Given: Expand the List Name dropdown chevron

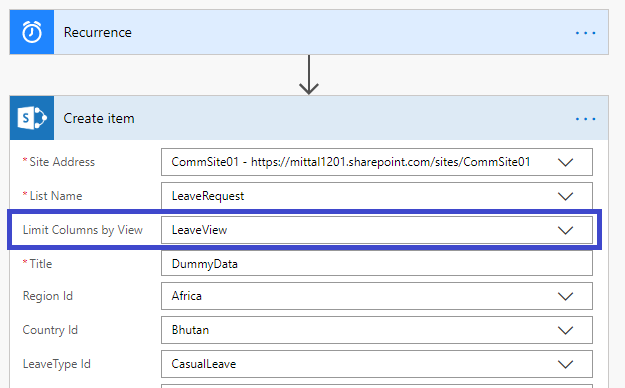Looking at the screenshot, I should [565, 196].
